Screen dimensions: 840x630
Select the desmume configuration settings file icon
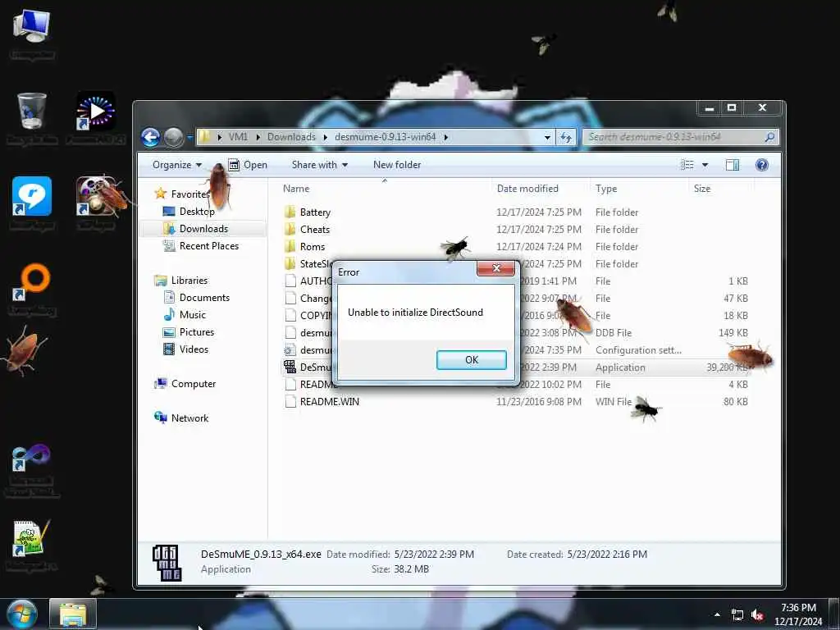(x=290, y=349)
